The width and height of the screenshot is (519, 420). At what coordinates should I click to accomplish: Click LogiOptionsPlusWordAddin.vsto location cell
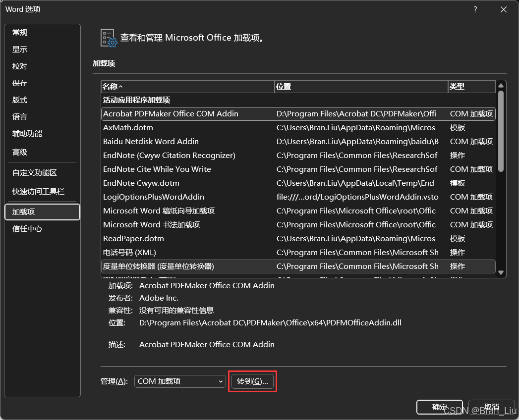[x=357, y=197]
